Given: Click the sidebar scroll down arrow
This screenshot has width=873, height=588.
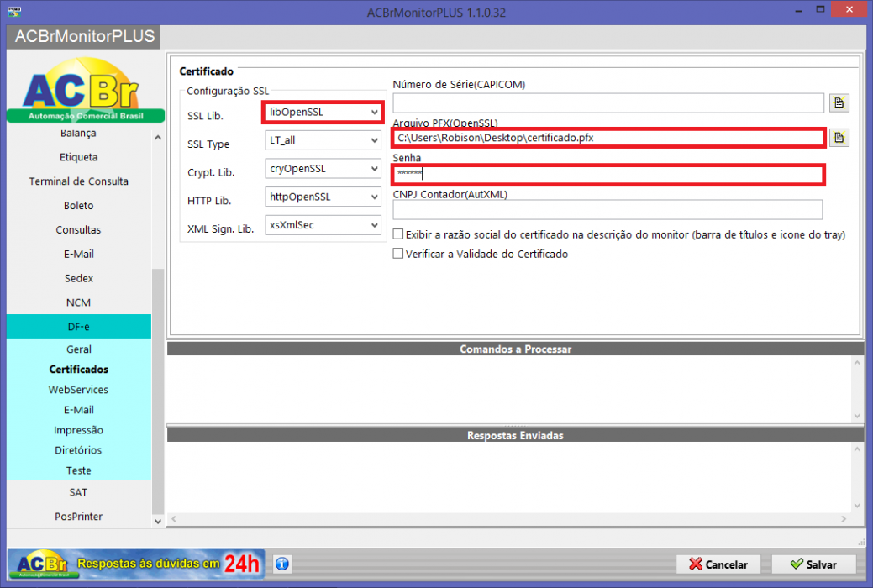Looking at the screenshot, I should pos(158,521).
